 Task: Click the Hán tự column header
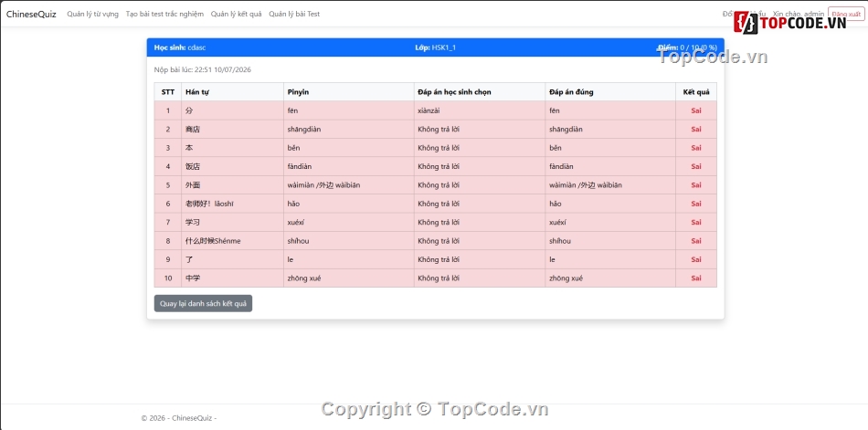[x=232, y=92]
